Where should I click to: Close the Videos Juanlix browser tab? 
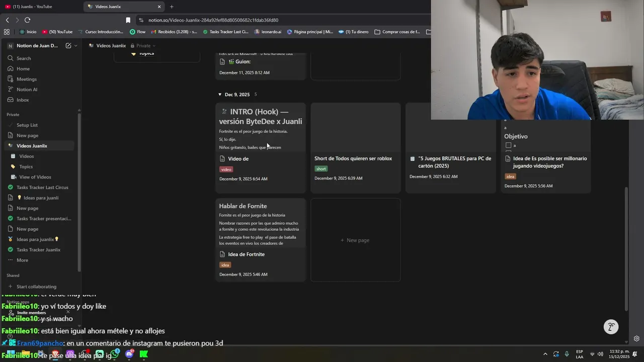tap(159, 7)
